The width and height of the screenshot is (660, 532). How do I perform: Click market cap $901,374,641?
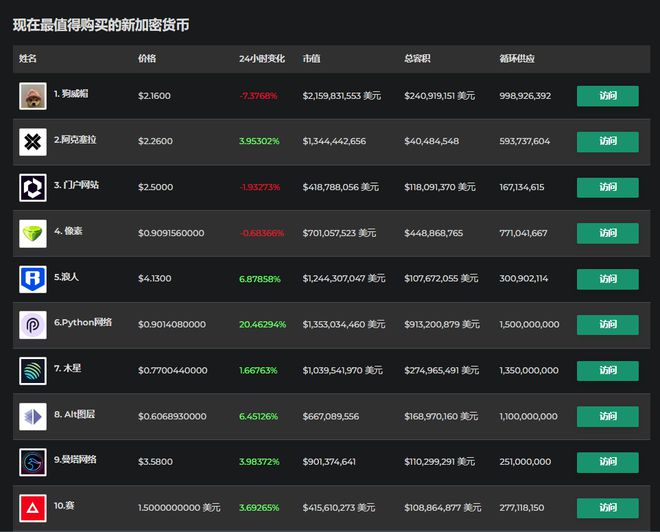(329, 462)
